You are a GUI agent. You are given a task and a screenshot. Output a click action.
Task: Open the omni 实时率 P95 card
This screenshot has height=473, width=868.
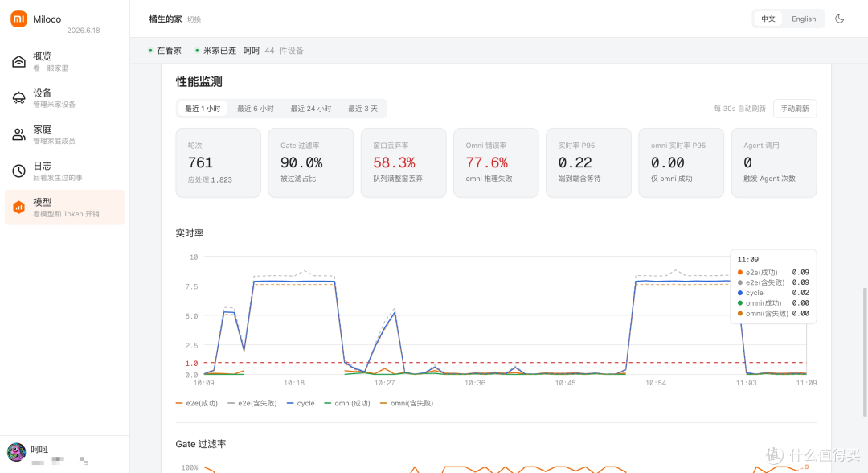coord(682,162)
